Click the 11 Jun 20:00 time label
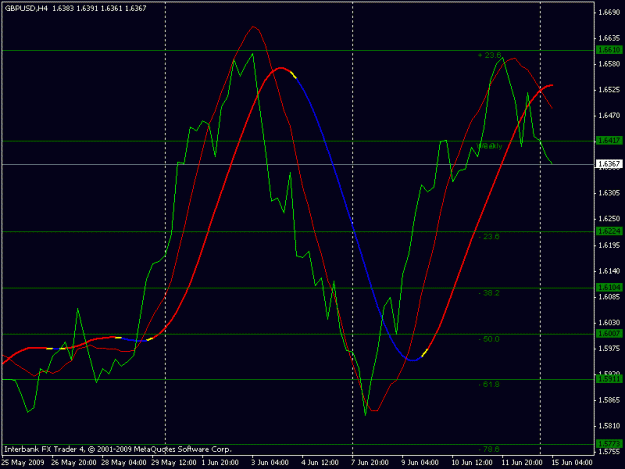This screenshot has width=625, height=469. (522, 463)
